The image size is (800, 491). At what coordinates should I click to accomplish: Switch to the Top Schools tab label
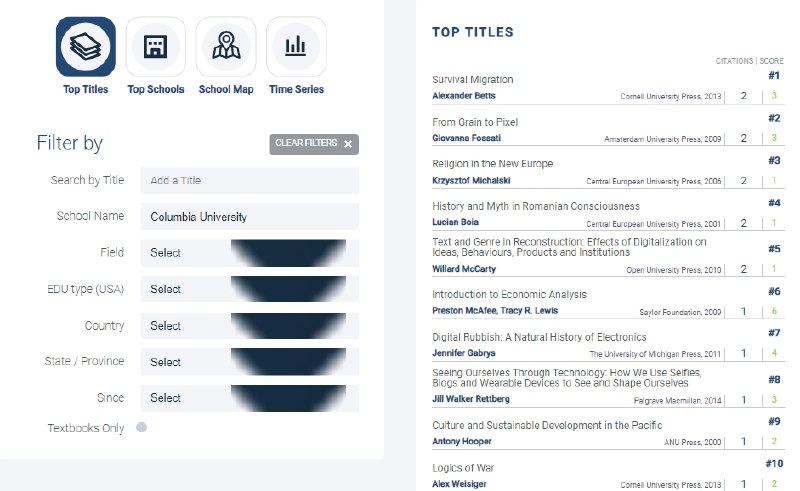156,90
